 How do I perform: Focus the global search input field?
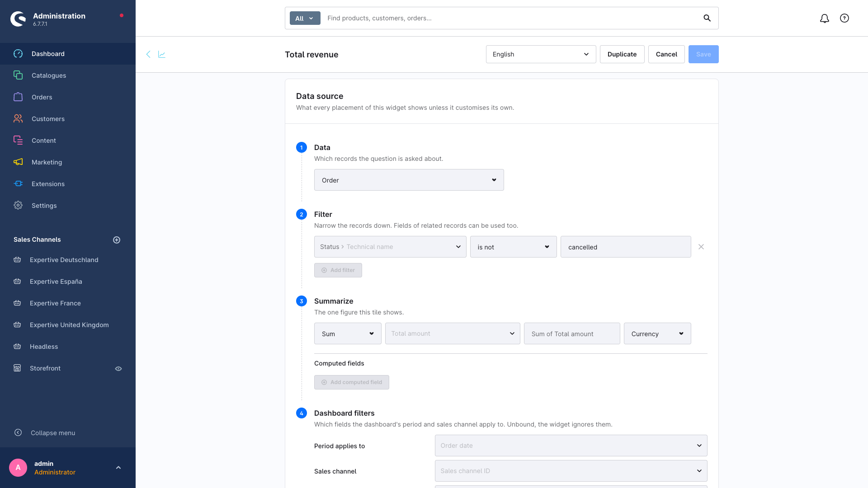[x=511, y=18]
